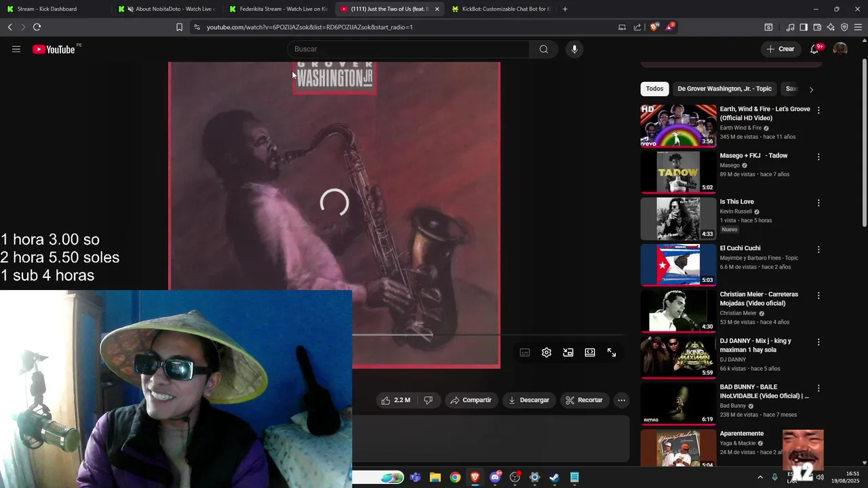Toggle subtitles in the video player
The width and height of the screenshot is (868, 488).
(x=525, y=352)
